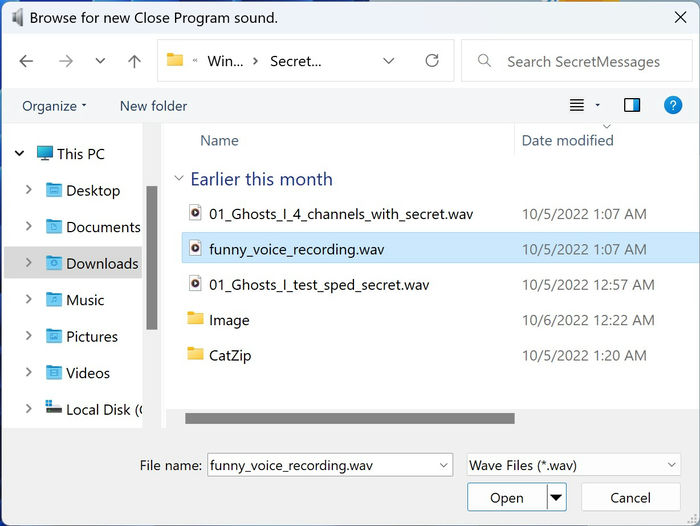Sort by the Date modified column
Viewport: 700px width, 526px height.
click(567, 141)
